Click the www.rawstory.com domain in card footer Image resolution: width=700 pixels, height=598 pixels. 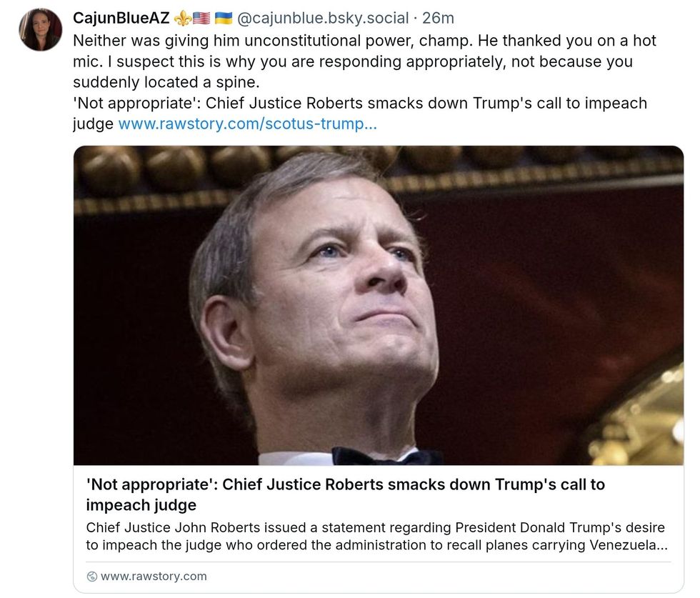pyautogui.click(x=154, y=577)
